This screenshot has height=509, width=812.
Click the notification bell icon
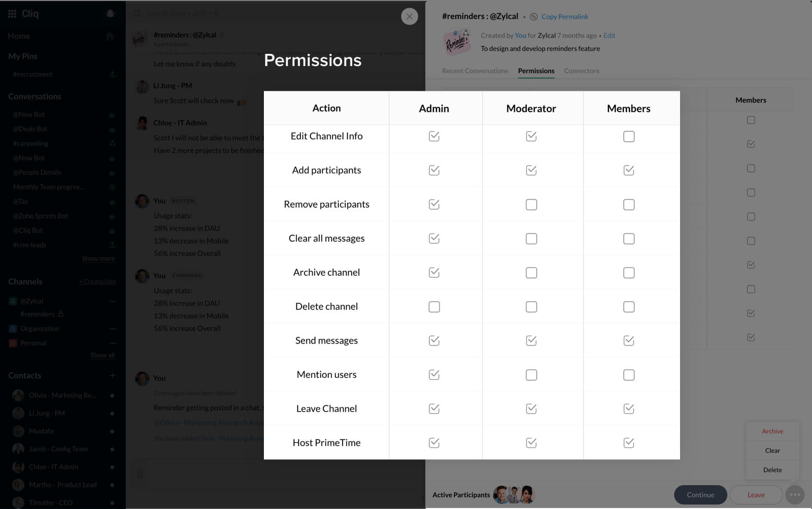[110, 14]
